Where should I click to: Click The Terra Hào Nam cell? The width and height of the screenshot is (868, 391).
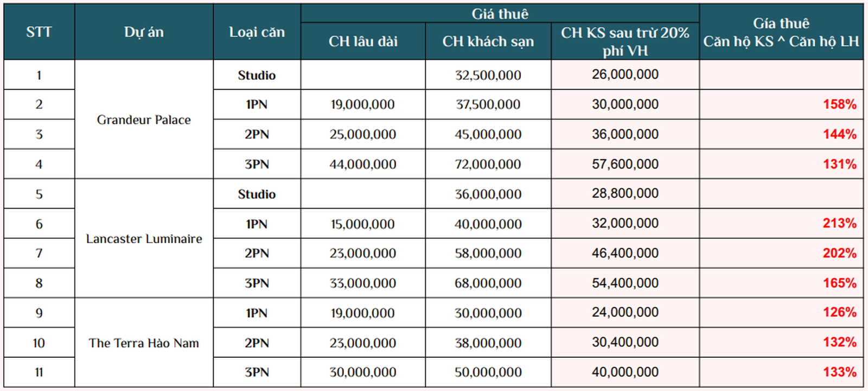pyautogui.click(x=144, y=343)
